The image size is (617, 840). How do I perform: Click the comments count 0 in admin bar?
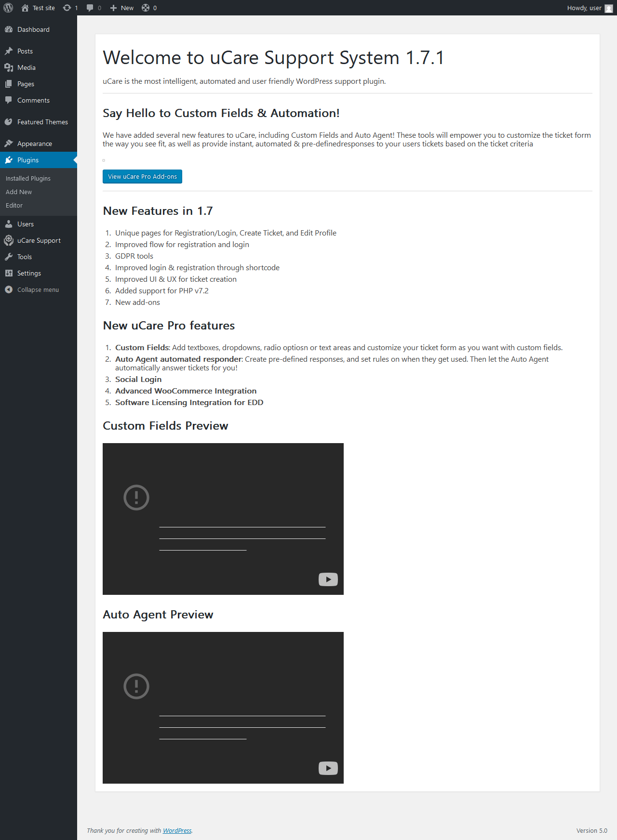[99, 8]
